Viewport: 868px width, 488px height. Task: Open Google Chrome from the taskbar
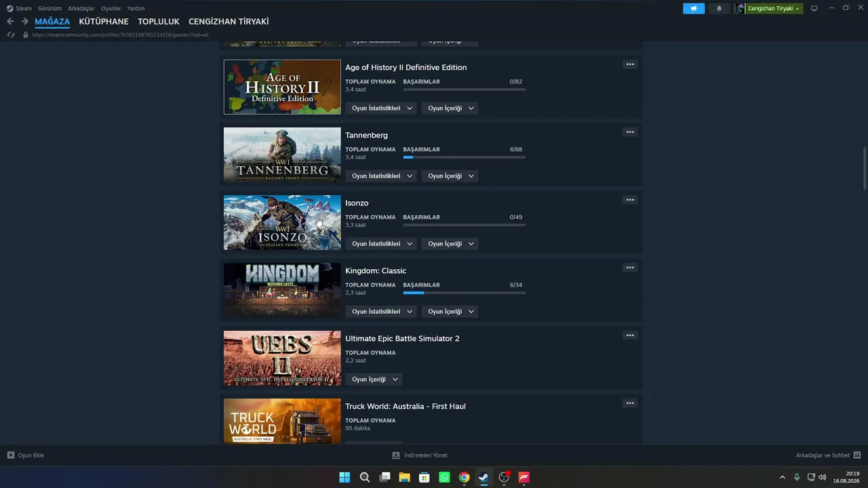coord(464,477)
